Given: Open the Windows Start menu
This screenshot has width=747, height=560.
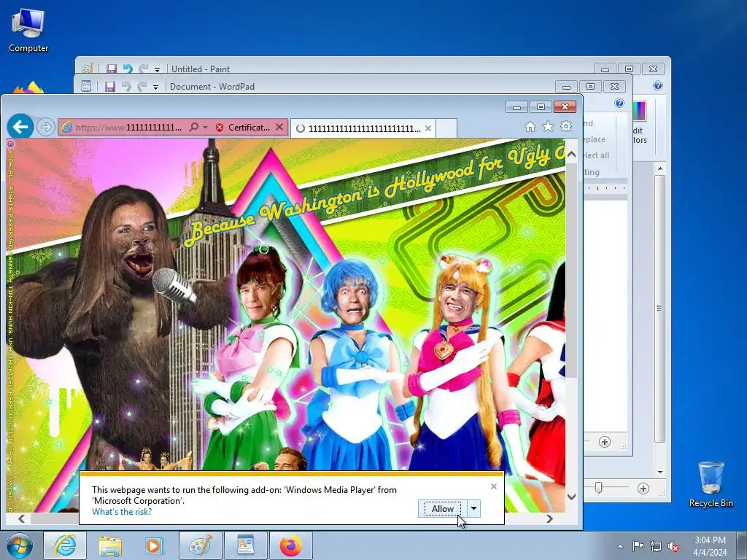Looking at the screenshot, I should 19,545.
